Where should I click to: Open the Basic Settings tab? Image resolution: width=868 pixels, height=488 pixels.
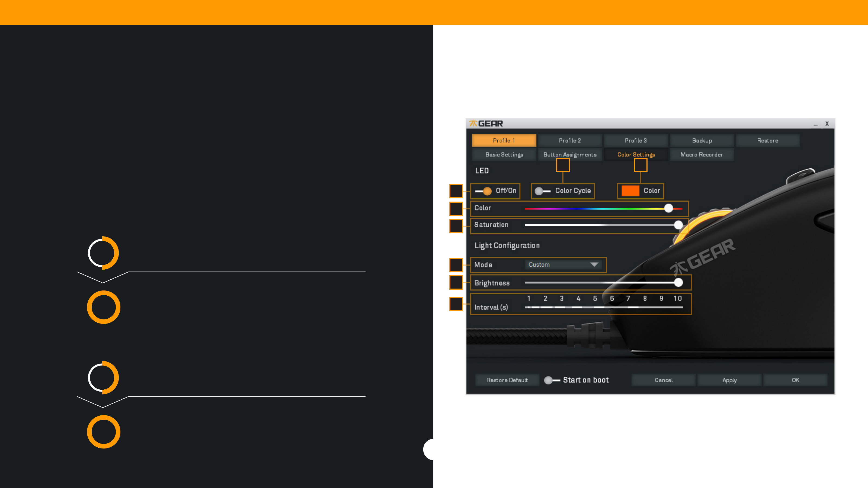coord(504,155)
